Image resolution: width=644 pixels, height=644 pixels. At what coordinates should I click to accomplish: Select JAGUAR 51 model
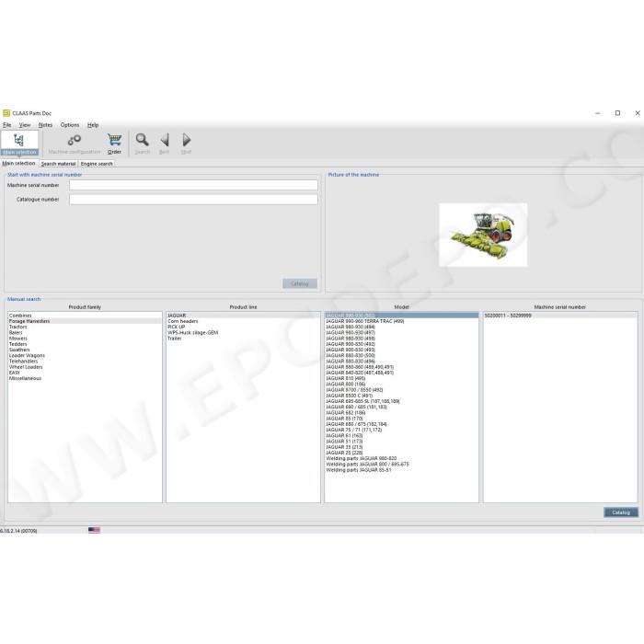coord(402,442)
